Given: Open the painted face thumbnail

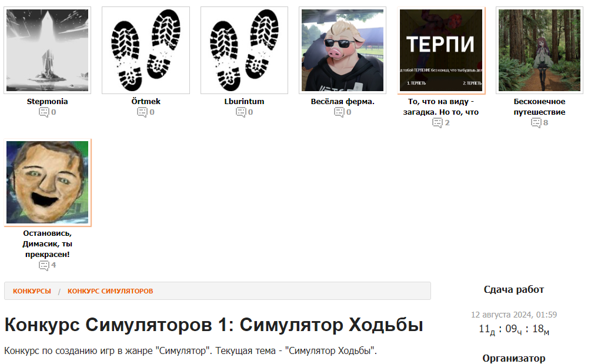Looking at the screenshot, I should (48, 182).
